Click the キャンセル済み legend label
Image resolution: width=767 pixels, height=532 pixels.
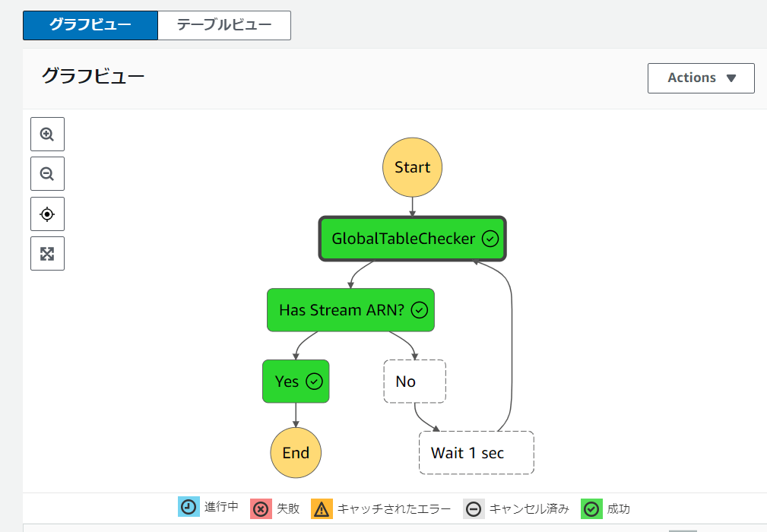529,508
